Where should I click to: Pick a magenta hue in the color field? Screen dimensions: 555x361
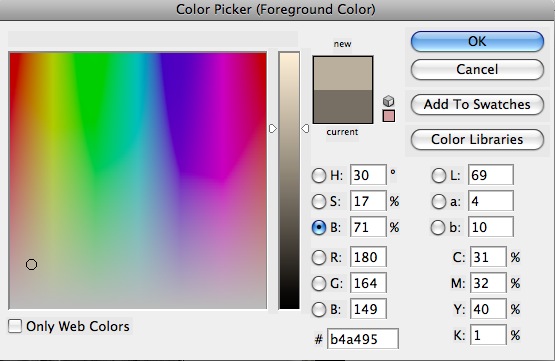point(223,106)
